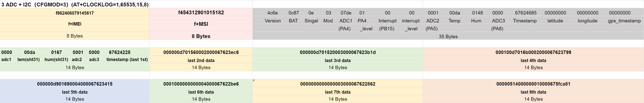Image resolution: width=644 pixels, height=103 pixels.
Task: Select the 'last 2nd data' cell
Action: (x=201, y=60)
